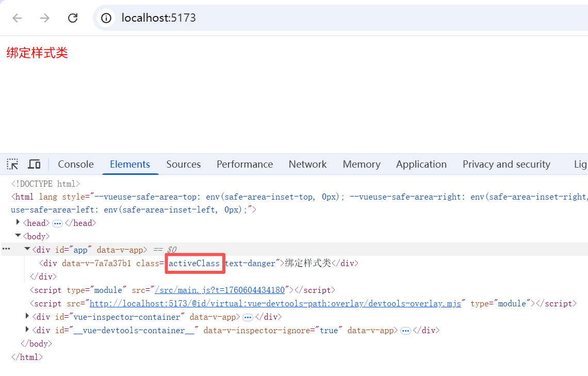This screenshot has width=588, height=376.
Task: Reload the page with refresh icon
Action: coord(72,18)
